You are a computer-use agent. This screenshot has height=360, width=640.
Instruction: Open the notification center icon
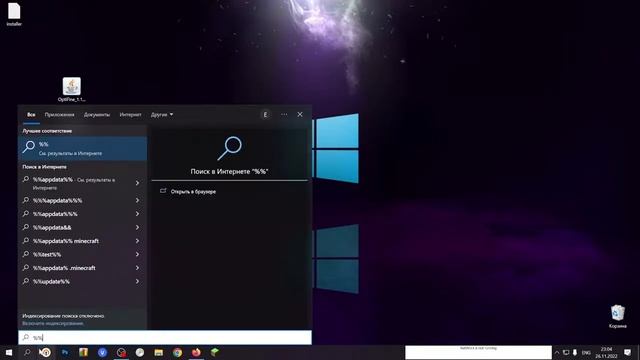pos(627,352)
